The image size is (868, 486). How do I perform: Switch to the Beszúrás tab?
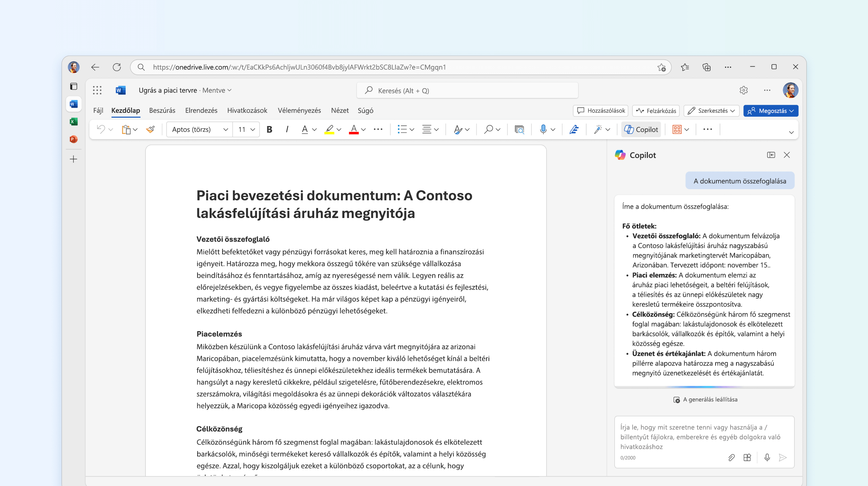(x=162, y=110)
